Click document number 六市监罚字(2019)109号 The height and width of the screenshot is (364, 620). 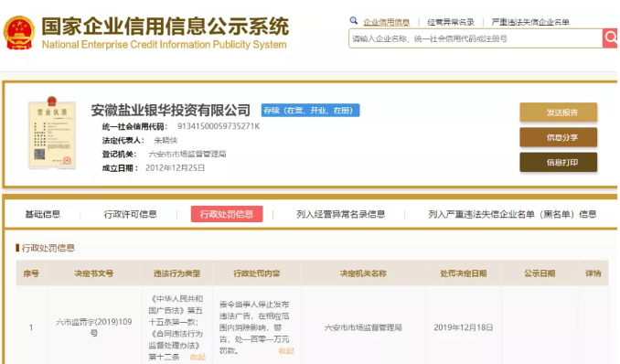(x=93, y=327)
